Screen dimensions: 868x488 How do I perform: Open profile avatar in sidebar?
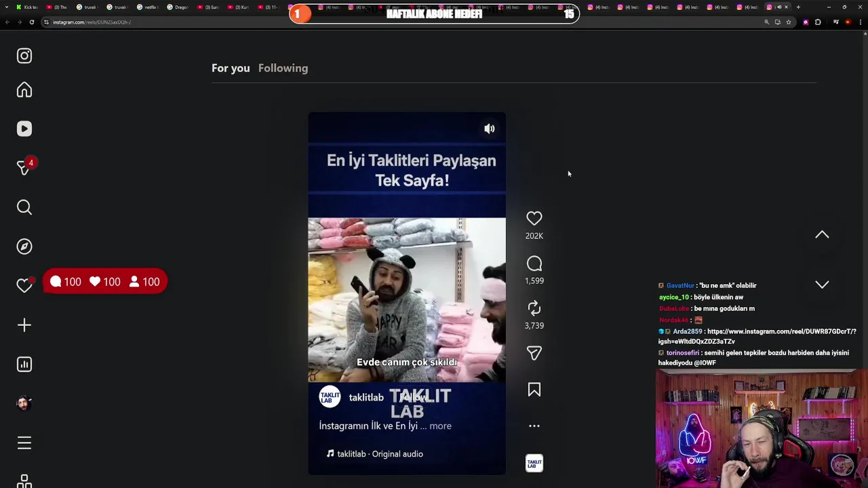[24, 403]
